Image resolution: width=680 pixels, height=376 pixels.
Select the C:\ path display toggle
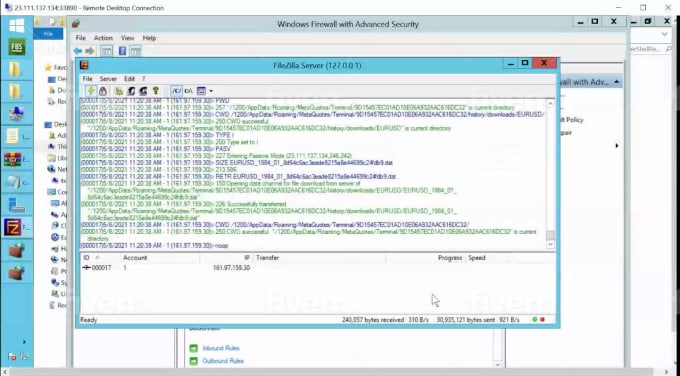(x=188, y=91)
